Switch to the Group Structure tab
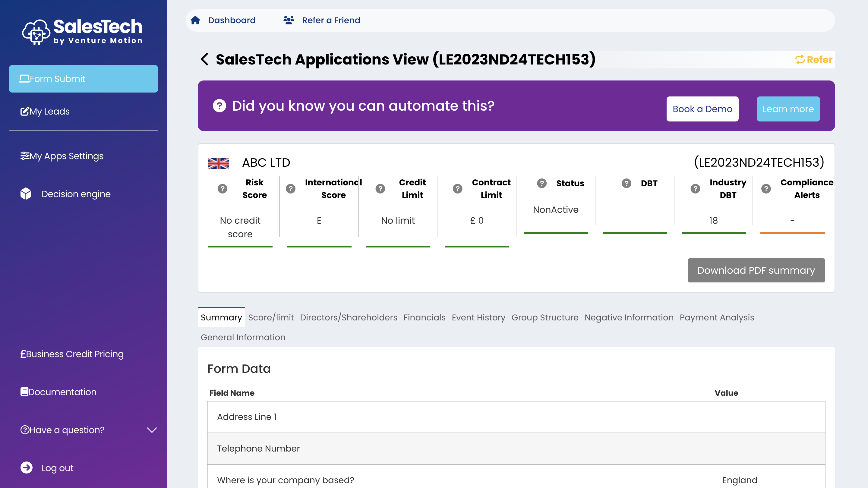Viewport: 868px width, 488px height. [545, 317]
